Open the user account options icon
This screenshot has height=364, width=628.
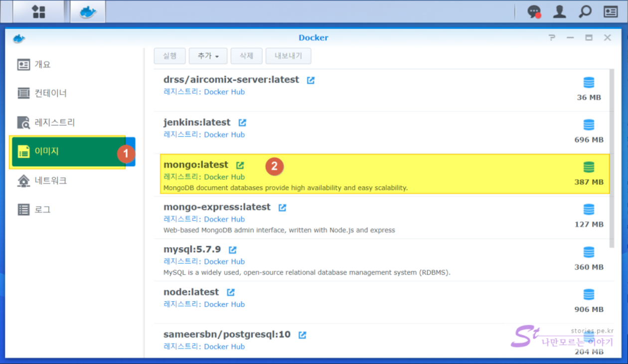(559, 12)
